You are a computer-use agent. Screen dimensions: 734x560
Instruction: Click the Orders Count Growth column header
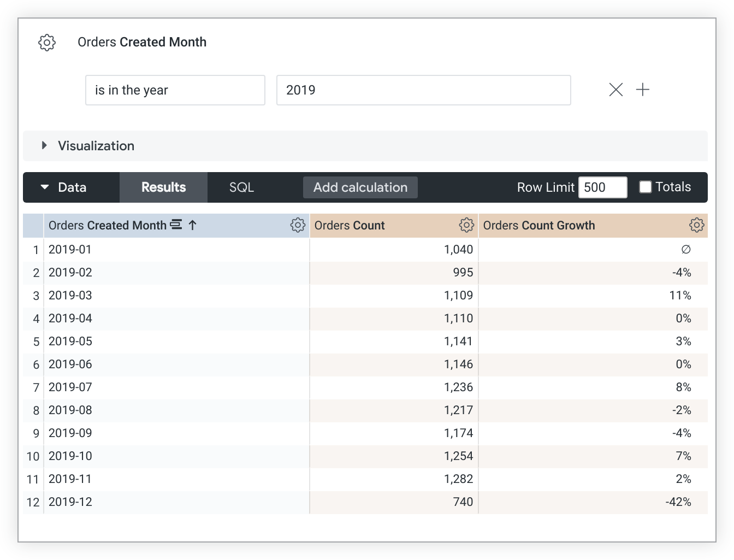coord(539,226)
